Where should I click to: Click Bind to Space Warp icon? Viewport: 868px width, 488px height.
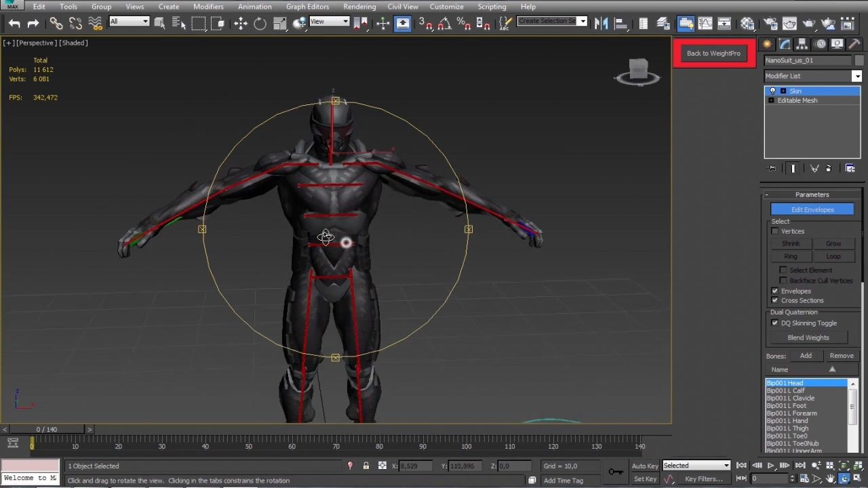point(95,24)
